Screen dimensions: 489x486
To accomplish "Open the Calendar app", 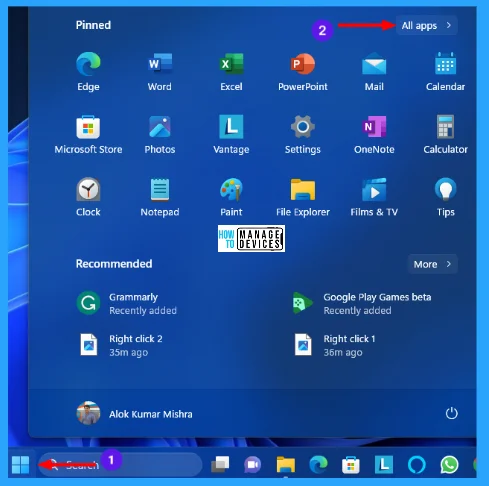I will pyautogui.click(x=445, y=71).
